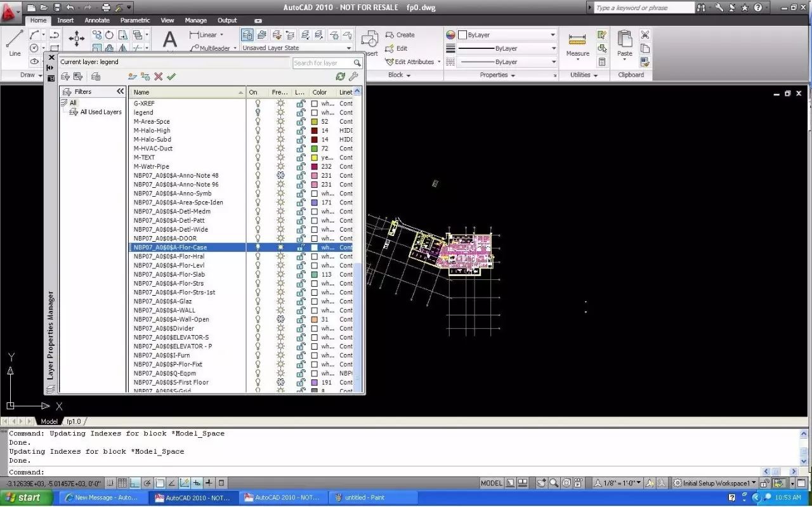The height and width of the screenshot is (507, 812).
Task: Toggle On lightbulb for legend layer
Action: 258,112
